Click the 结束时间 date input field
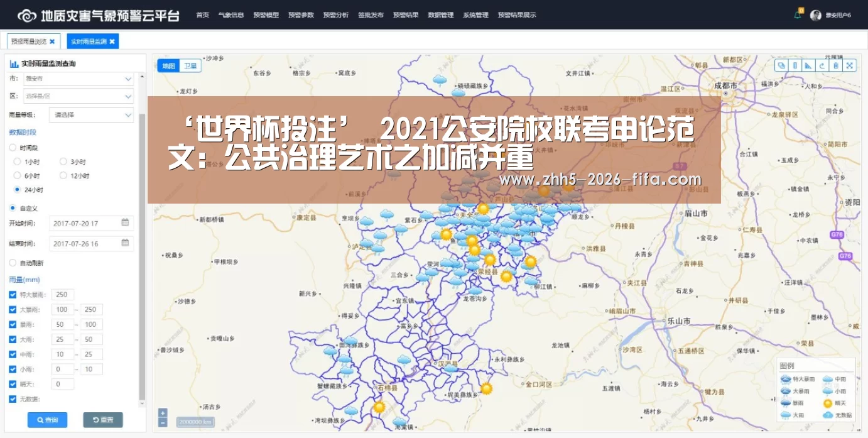 (91, 243)
